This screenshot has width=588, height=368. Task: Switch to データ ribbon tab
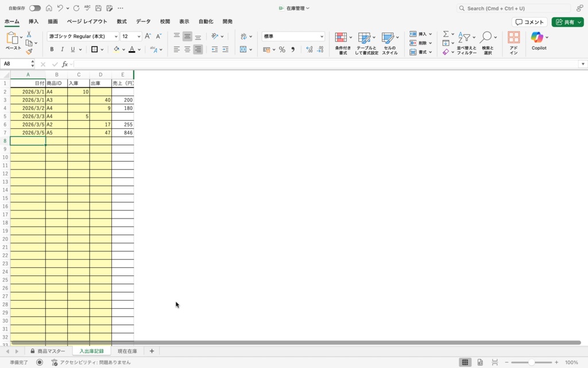point(143,21)
